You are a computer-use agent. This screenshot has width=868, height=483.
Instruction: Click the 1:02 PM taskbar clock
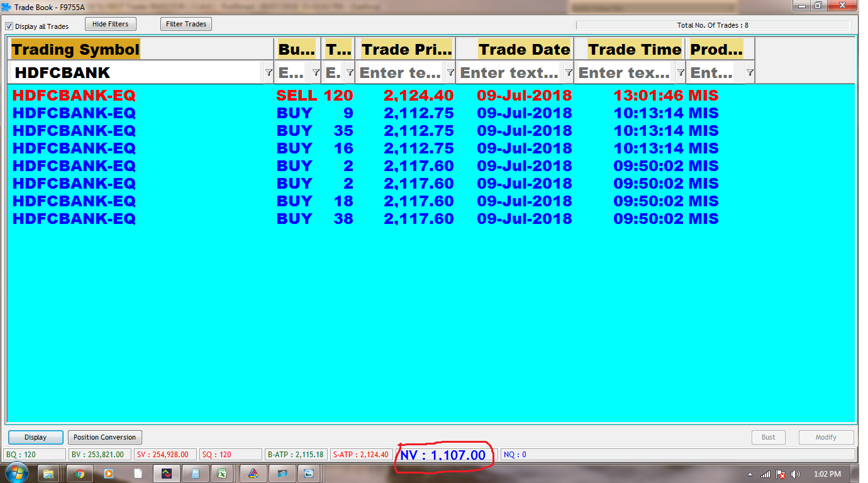coord(827,474)
